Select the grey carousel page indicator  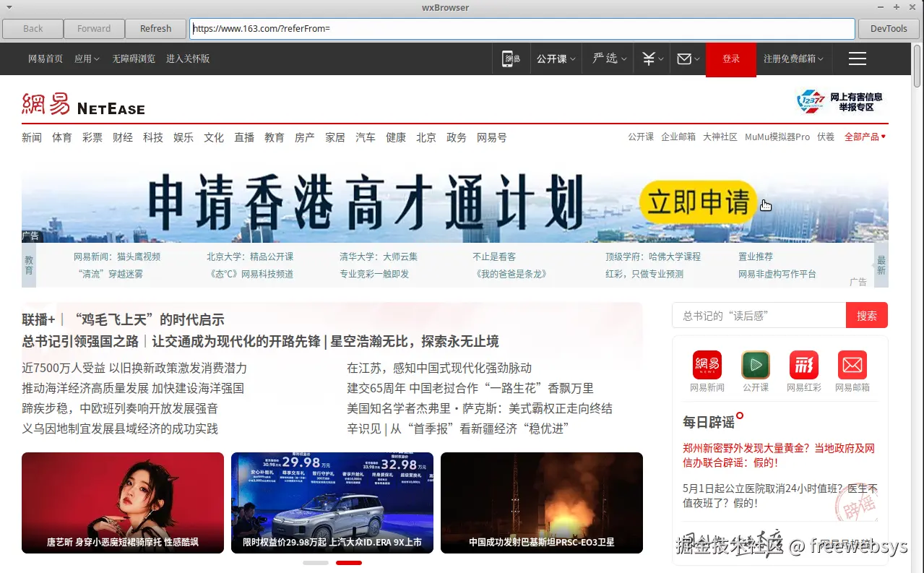tap(316, 562)
